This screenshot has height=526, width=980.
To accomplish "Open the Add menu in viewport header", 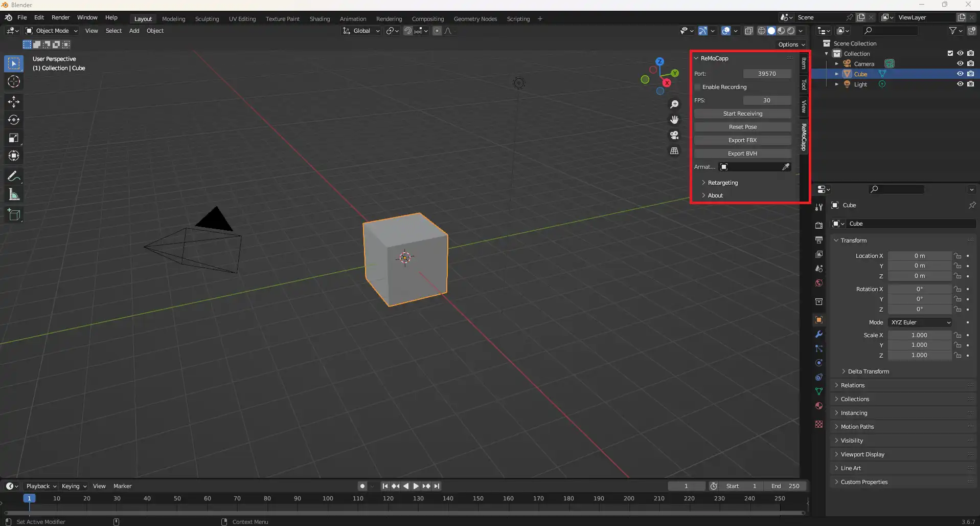I will tap(134, 31).
